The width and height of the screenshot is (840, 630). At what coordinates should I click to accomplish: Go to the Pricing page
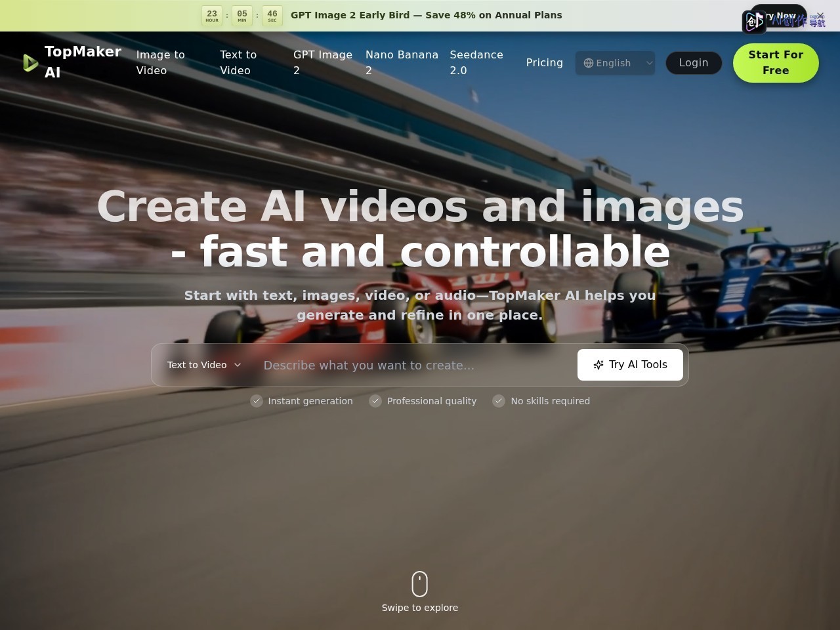[545, 62]
